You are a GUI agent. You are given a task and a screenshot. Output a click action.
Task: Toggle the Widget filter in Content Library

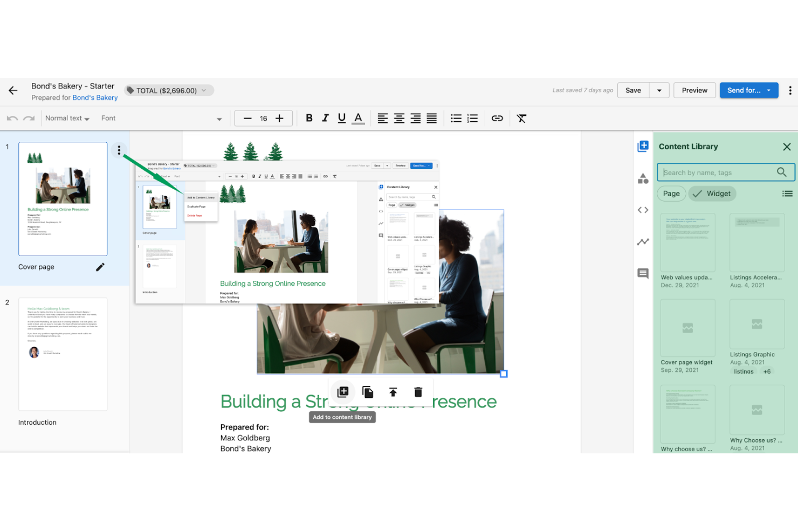tap(712, 194)
